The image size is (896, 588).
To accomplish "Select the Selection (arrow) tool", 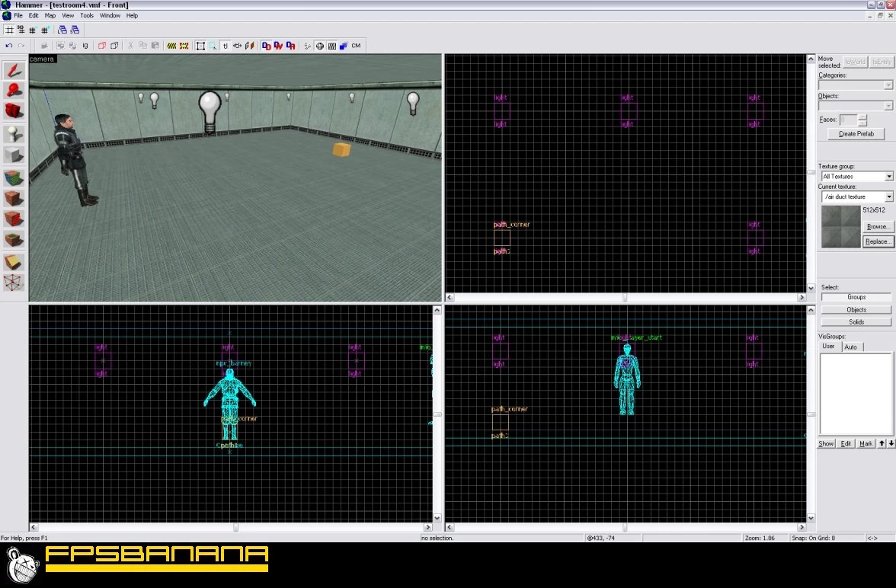I will tap(14, 71).
